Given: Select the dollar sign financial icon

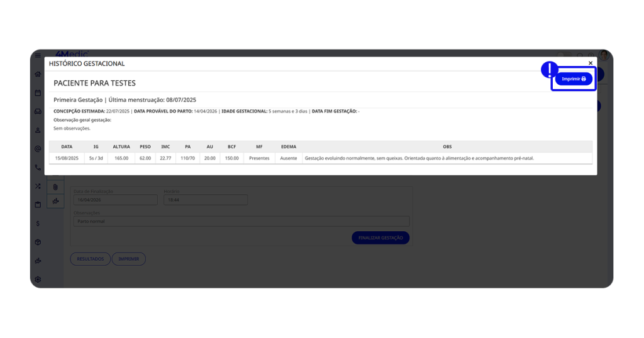Looking at the screenshot, I should click(x=38, y=223).
